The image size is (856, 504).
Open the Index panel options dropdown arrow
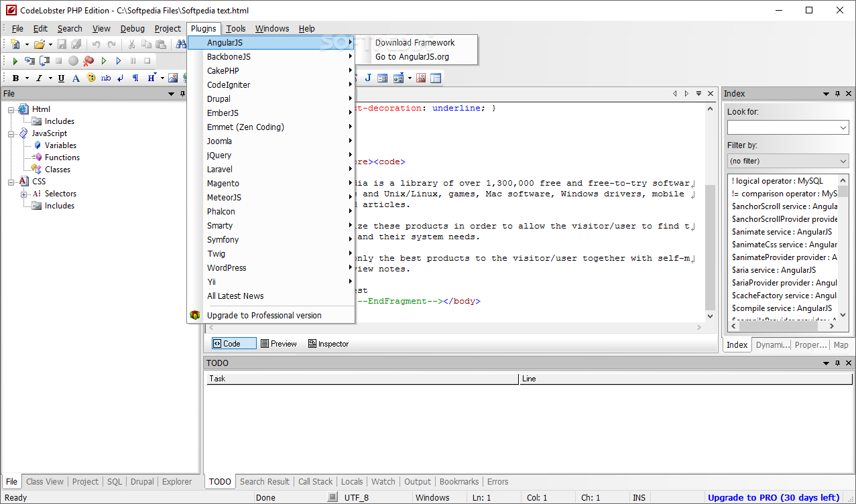tap(827, 94)
